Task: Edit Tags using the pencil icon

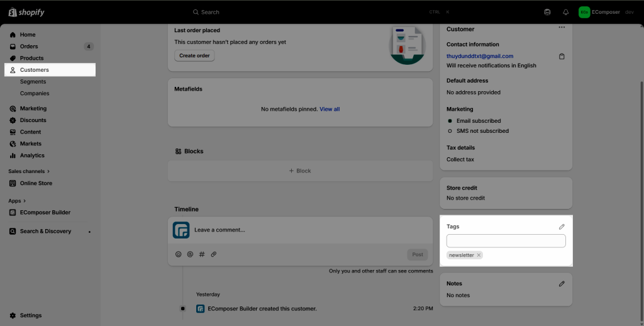Action: (x=562, y=227)
